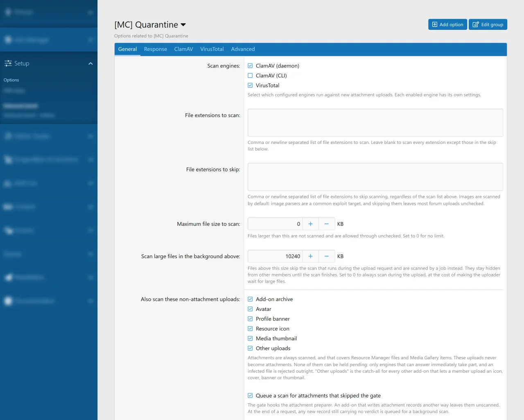Select the General tab
Viewport: 524px width, 420px height.
point(127,49)
